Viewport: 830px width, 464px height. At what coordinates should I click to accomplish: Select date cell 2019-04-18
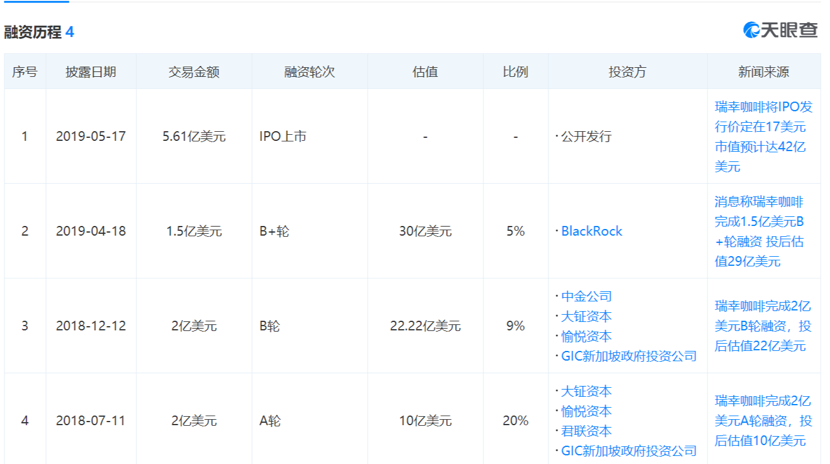tap(91, 231)
